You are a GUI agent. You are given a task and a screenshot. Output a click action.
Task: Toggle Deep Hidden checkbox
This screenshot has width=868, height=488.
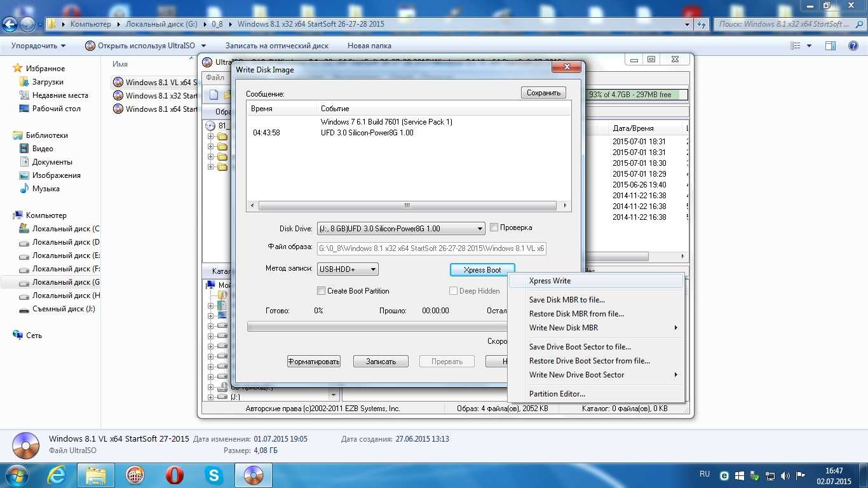point(453,291)
